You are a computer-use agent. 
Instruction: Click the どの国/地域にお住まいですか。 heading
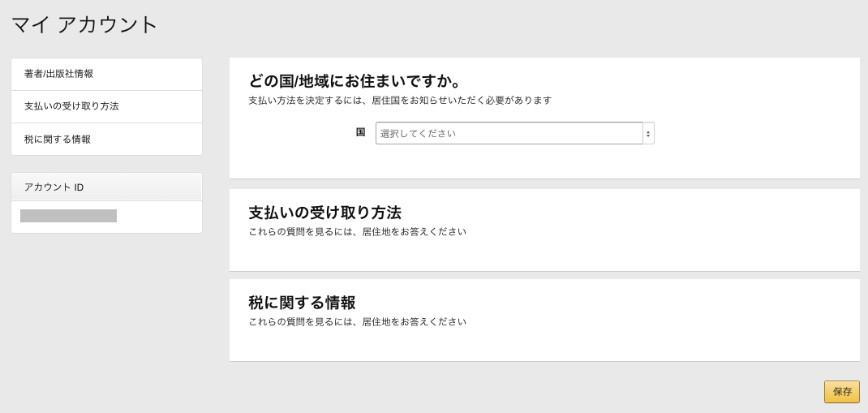tap(355, 82)
